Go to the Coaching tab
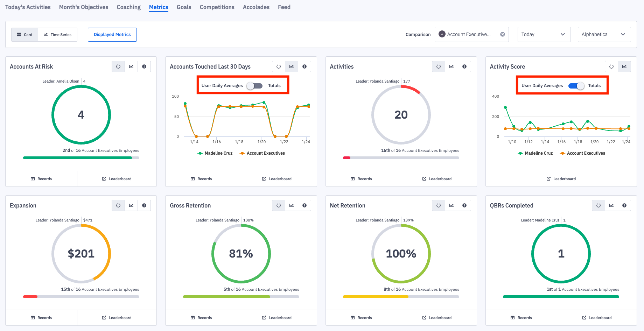The height and width of the screenshot is (331, 644). [128, 7]
